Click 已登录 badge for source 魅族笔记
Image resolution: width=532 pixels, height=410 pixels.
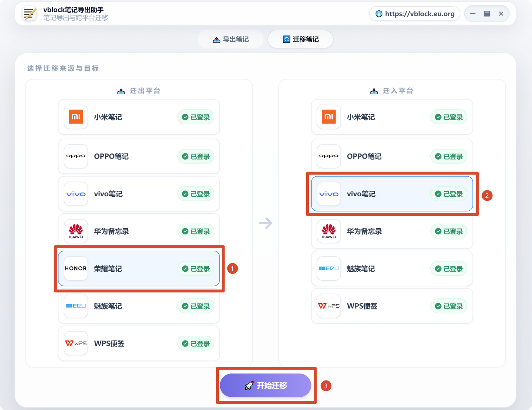pyautogui.click(x=196, y=306)
